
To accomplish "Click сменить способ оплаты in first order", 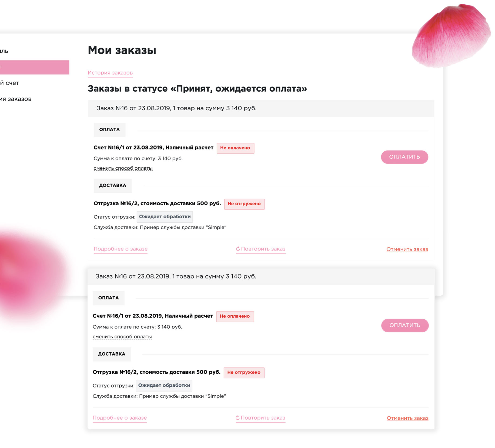I will [123, 168].
